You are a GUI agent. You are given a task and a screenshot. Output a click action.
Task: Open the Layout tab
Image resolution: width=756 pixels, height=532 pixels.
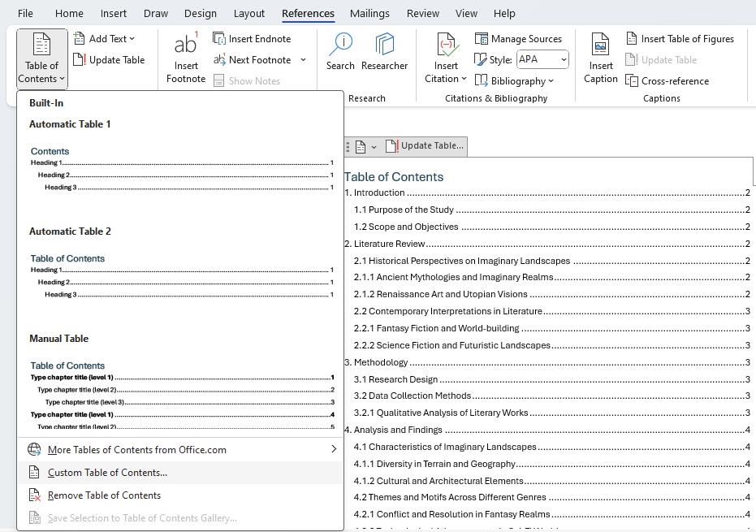[249, 14]
